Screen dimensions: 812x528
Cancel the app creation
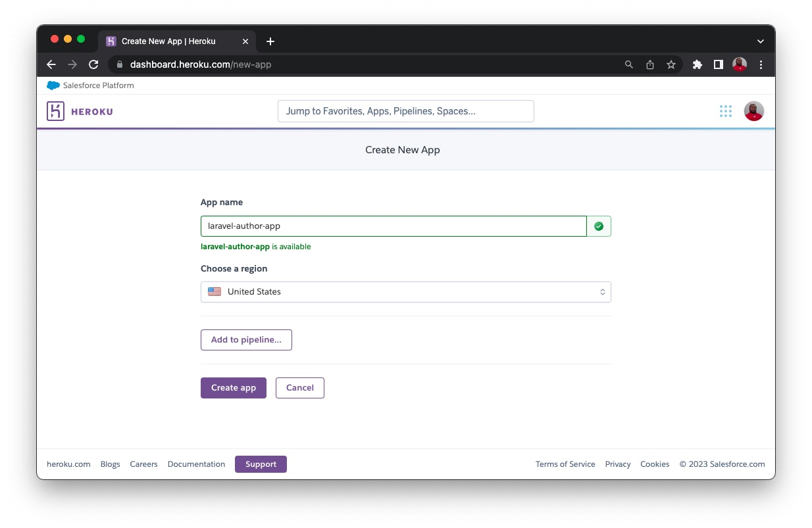(x=299, y=388)
